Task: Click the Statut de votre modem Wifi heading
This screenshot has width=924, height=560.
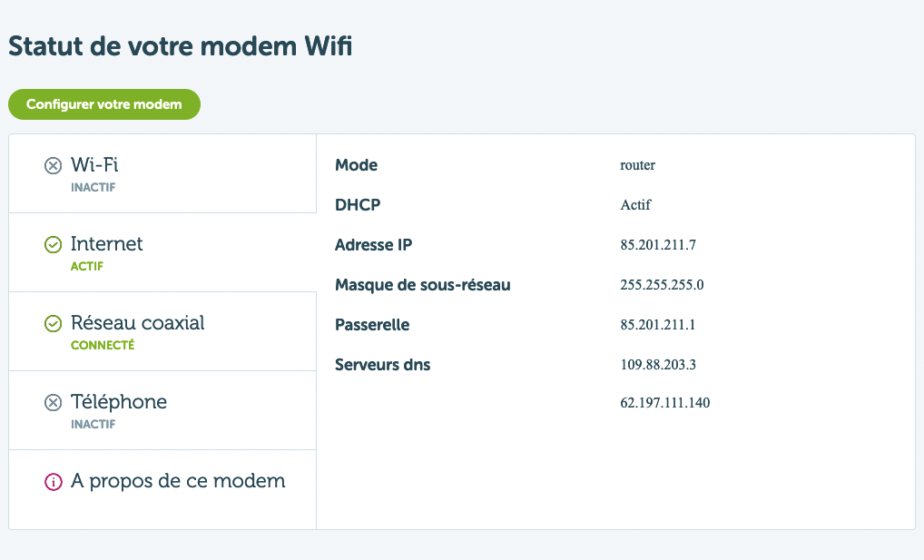Action: point(181,46)
